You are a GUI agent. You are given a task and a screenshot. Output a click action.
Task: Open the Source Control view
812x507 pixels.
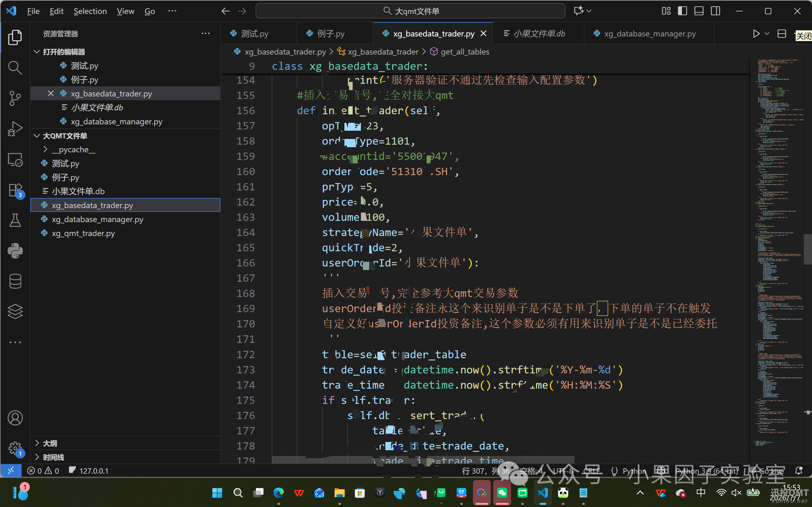(x=15, y=98)
